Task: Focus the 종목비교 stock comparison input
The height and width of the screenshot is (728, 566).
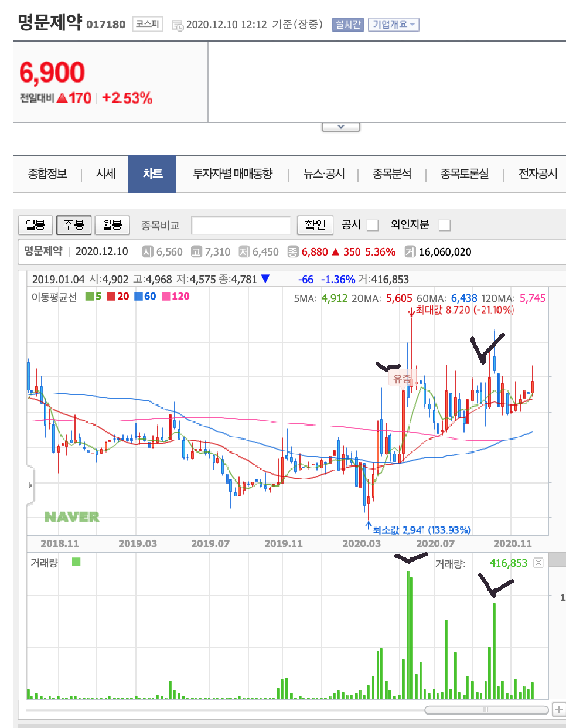Action: [241, 225]
